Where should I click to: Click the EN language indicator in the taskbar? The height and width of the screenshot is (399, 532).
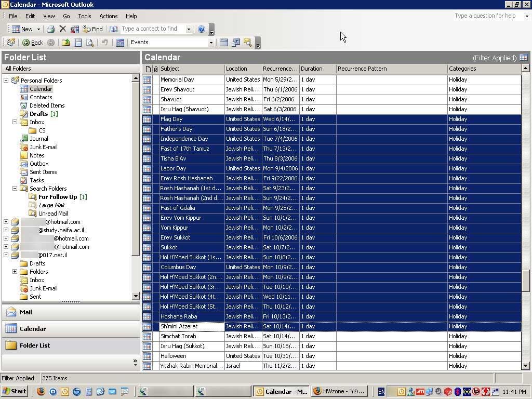coord(381,392)
